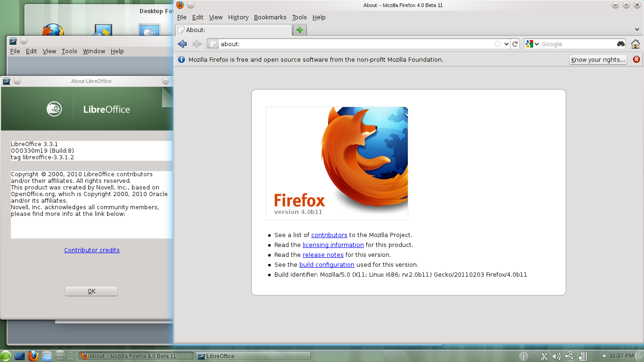This screenshot has height=362, width=644.
Task: Click the virtual desktop pager
Action: pyautogui.click(x=65, y=356)
